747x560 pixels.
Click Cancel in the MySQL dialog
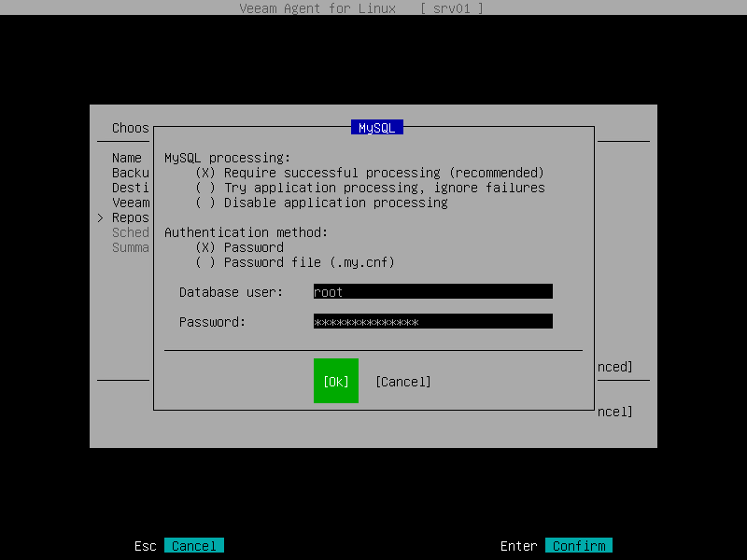pos(402,381)
